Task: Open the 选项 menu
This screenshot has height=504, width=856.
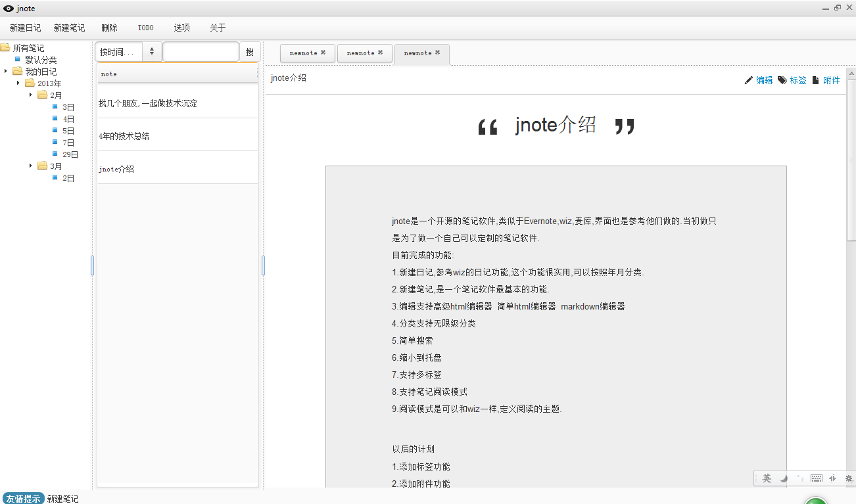Action: [x=181, y=28]
